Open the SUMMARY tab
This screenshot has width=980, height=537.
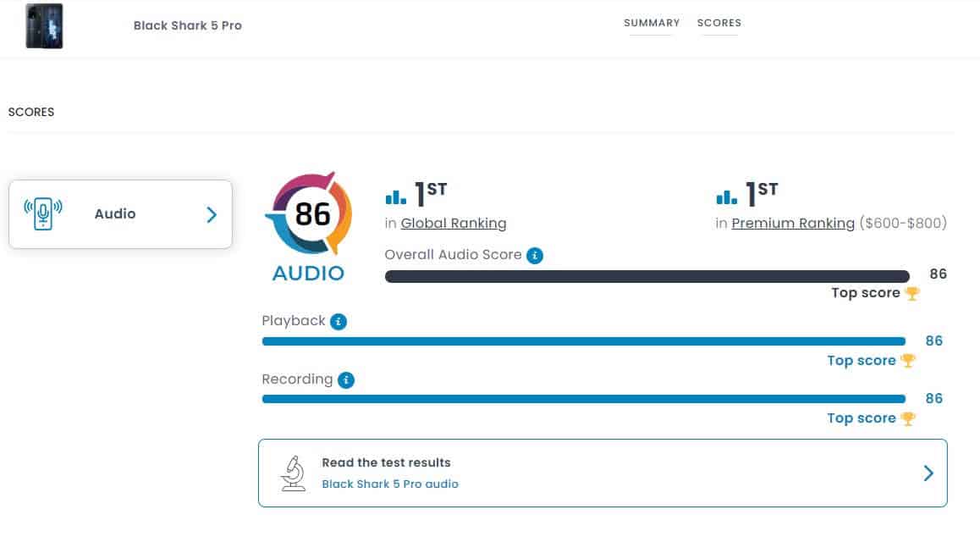652,23
